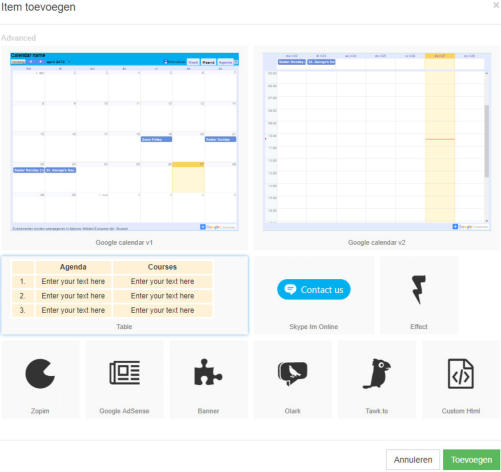Pick the Banner puzzle piece icon
The height and width of the screenshot is (472, 501).
[208, 372]
